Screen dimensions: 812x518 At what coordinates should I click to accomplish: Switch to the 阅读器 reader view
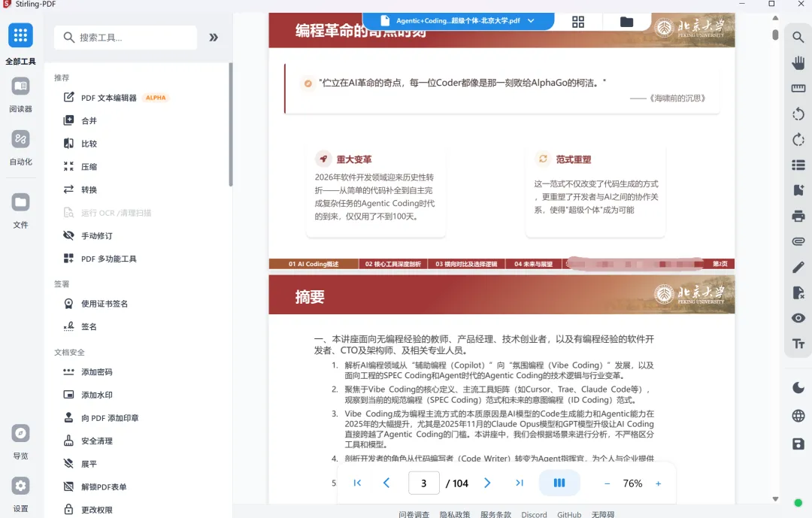(21, 86)
